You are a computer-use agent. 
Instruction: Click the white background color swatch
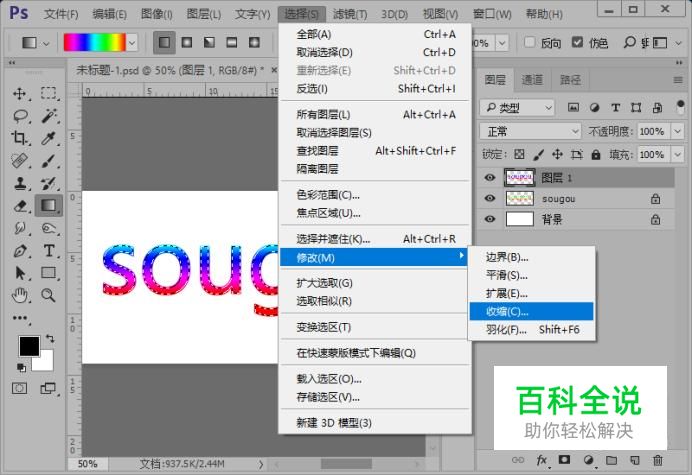tap(46, 362)
